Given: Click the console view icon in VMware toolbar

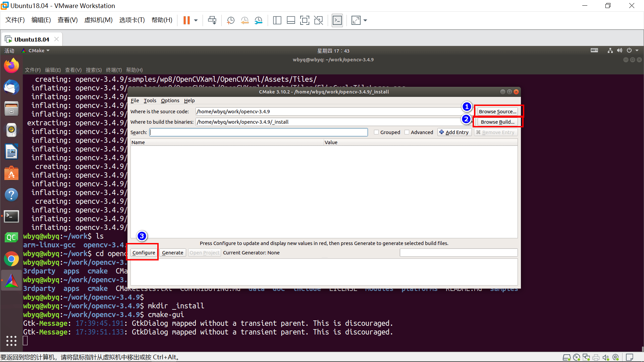Looking at the screenshot, I should 337,20.
